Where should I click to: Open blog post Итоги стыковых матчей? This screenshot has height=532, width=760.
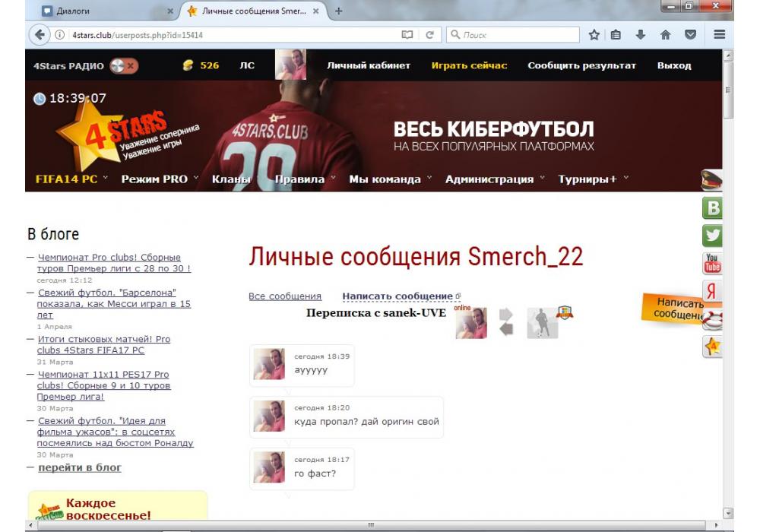click(103, 344)
